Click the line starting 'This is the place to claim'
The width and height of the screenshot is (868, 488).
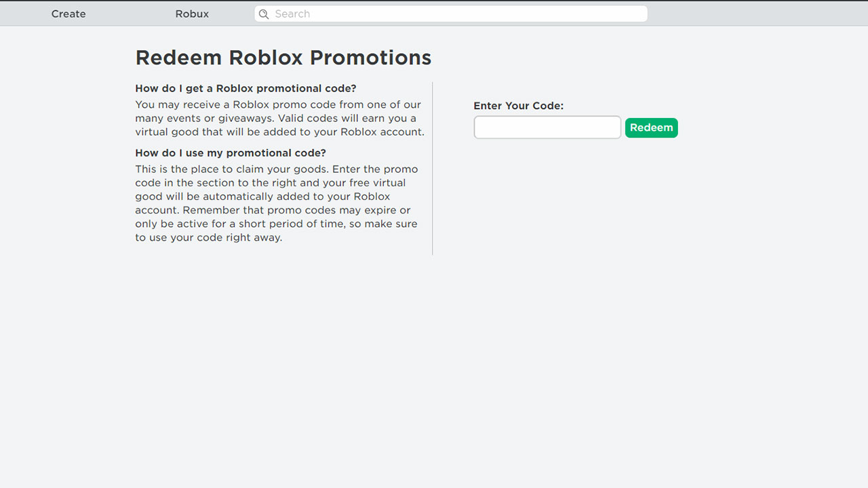pyautogui.click(x=277, y=169)
